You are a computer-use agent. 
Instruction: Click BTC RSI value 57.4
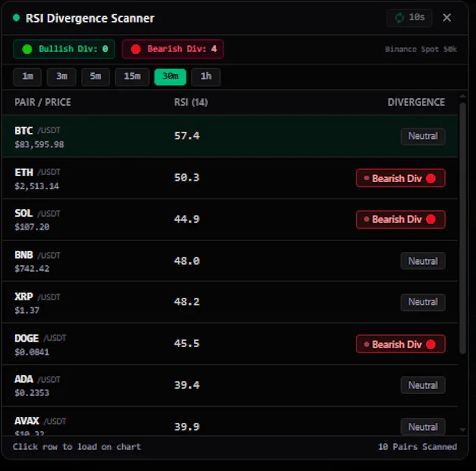(x=187, y=136)
